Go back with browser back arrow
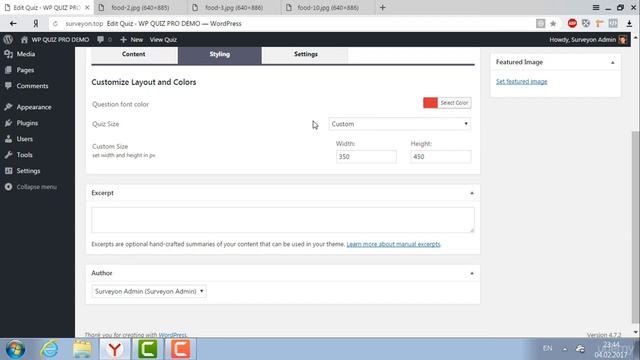The height and width of the screenshot is (360, 640). (13, 24)
